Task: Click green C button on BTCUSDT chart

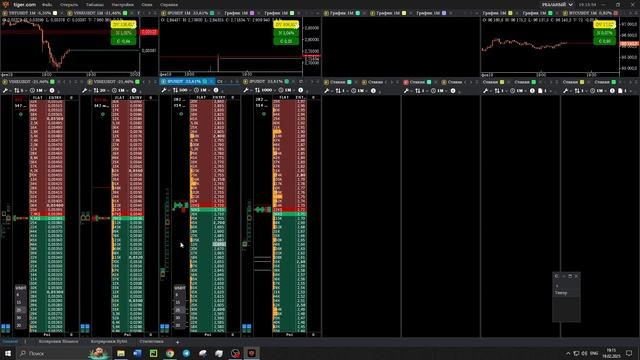Action: (604, 41)
